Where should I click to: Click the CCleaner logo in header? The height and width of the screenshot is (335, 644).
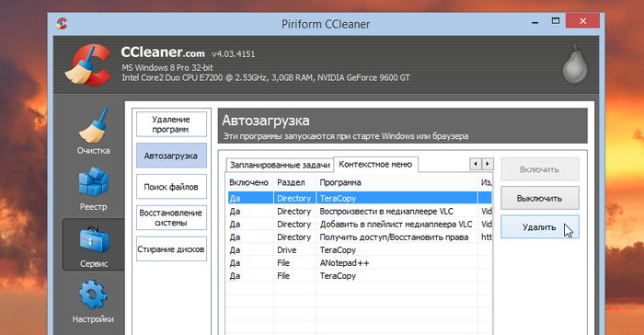[89, 64]
